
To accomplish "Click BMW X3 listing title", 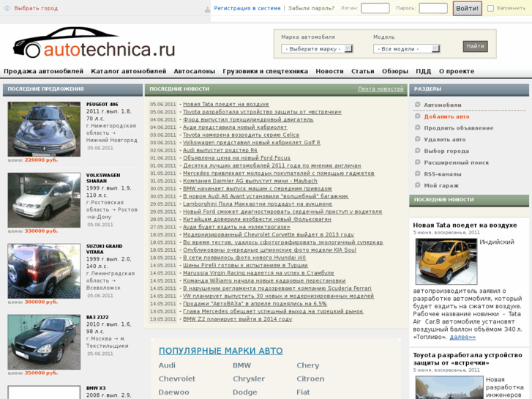I will point(96,388).
